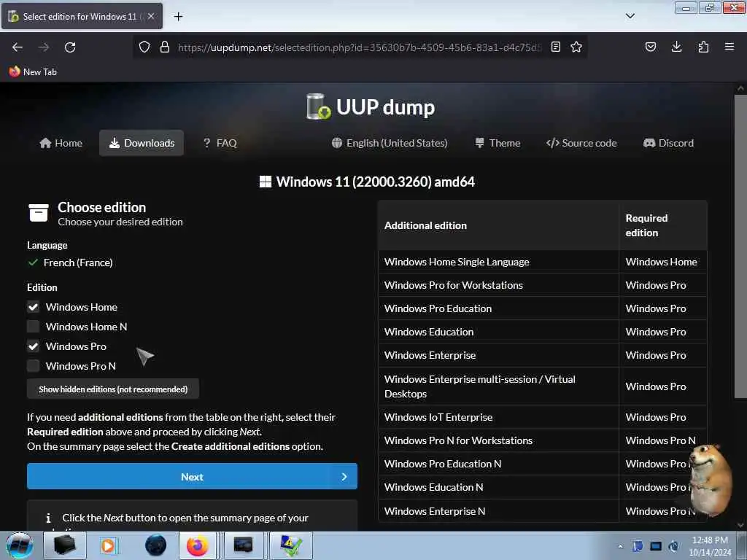Click the Windows Pro Education table cell
747x560 pixels.
pos(498,308)
